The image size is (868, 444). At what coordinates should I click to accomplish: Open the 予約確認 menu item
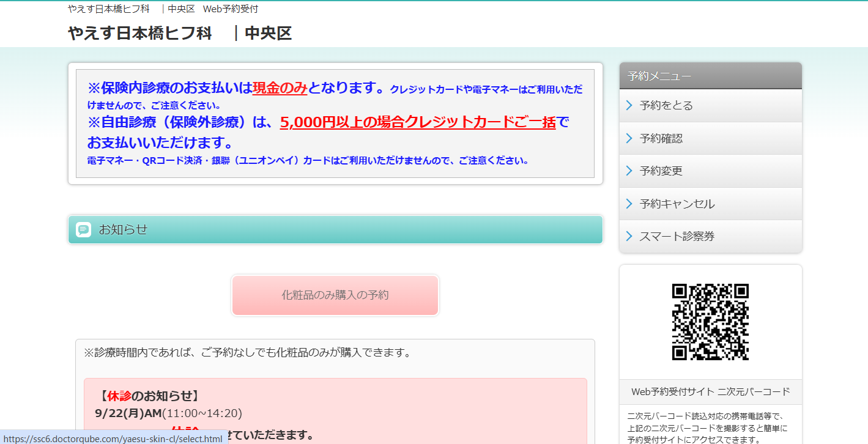pos(661,138)
